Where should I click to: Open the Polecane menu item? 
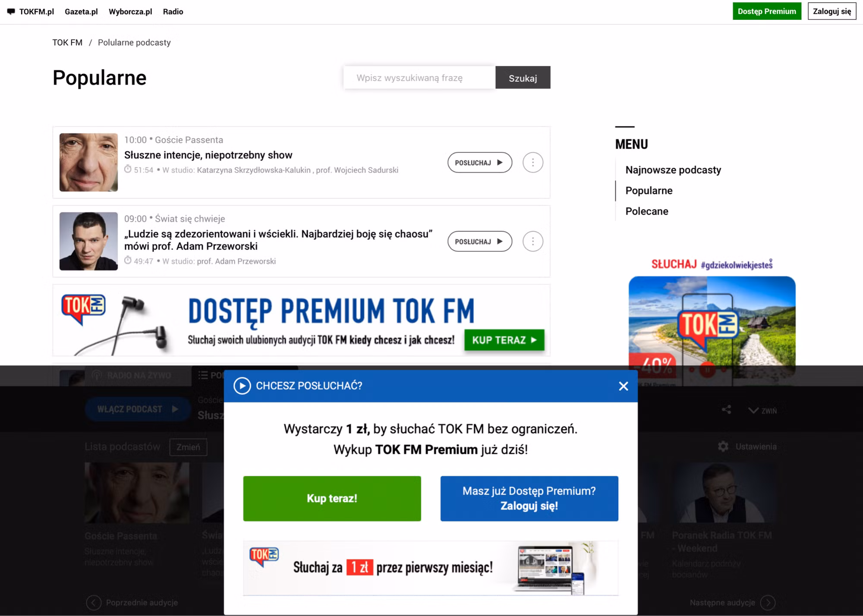[x=646, y=211]
